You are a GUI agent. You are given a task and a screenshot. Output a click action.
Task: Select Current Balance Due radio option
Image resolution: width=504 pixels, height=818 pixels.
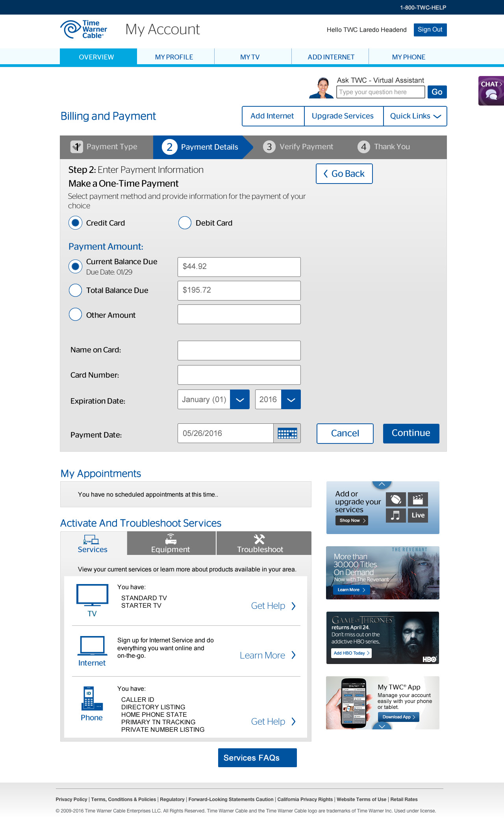click(75, 267)
